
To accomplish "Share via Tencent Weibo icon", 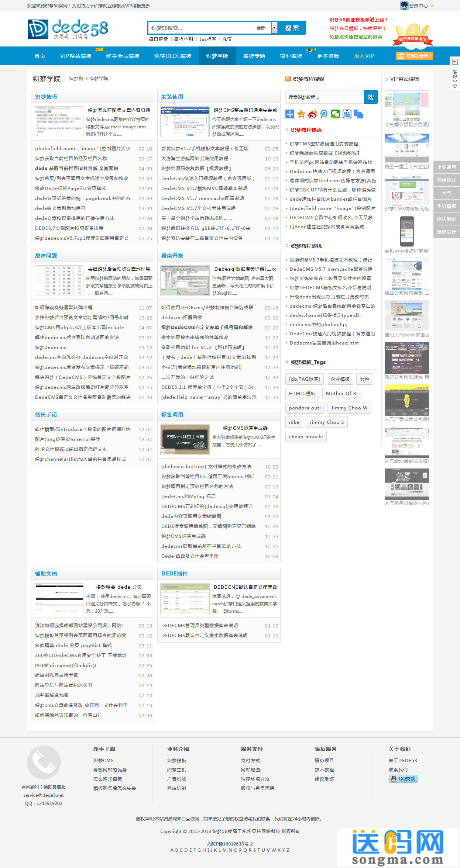I will coord(324,114).
